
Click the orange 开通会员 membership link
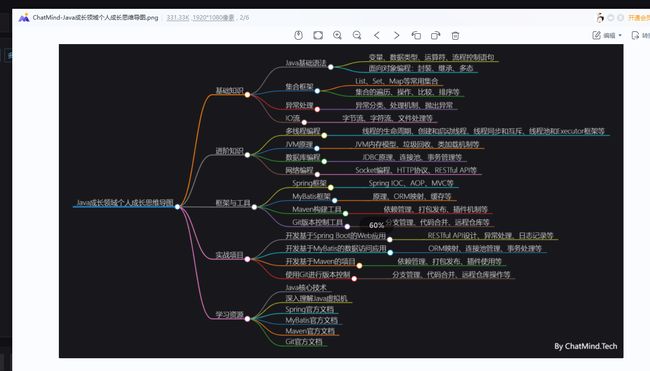point(639,17)
